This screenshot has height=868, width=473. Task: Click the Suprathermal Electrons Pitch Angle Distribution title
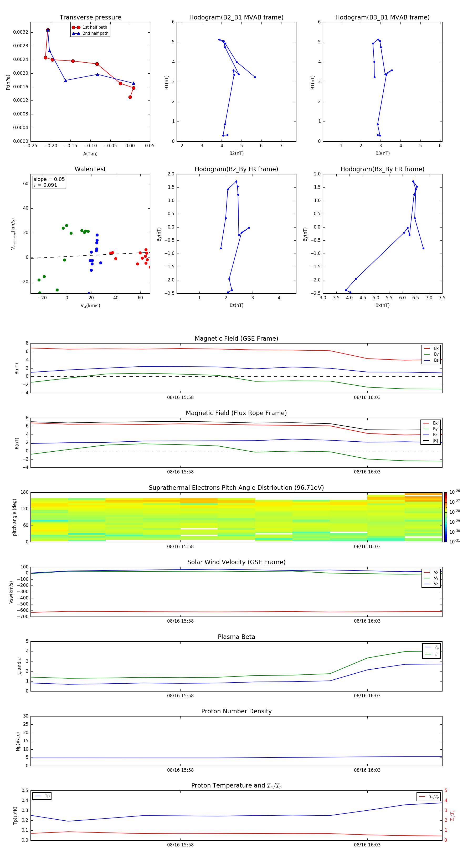click(236, 488)
